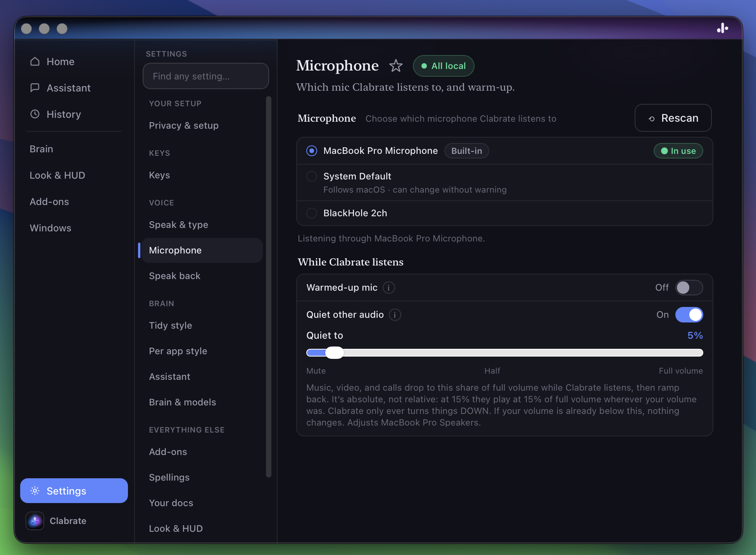This screenshot has height=555, width=756.
Task: Select the Microphone settings entry
Action: pos(202,250)
